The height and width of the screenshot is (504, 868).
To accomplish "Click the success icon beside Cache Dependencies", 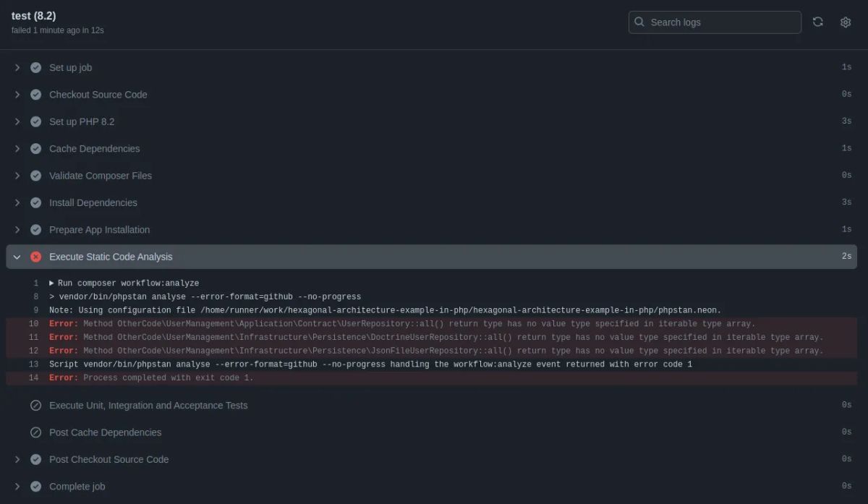I will [x=35, y=148].
